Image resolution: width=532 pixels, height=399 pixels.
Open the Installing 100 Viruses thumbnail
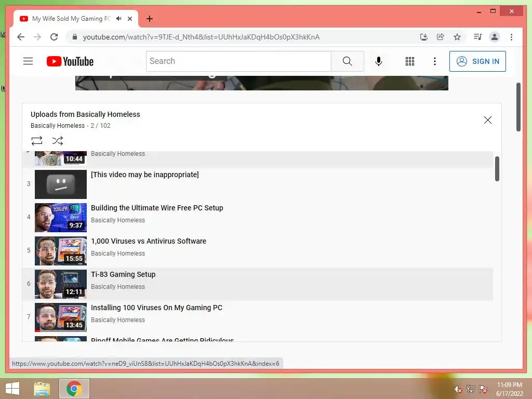pyautogui.click(x=61, y=317)
